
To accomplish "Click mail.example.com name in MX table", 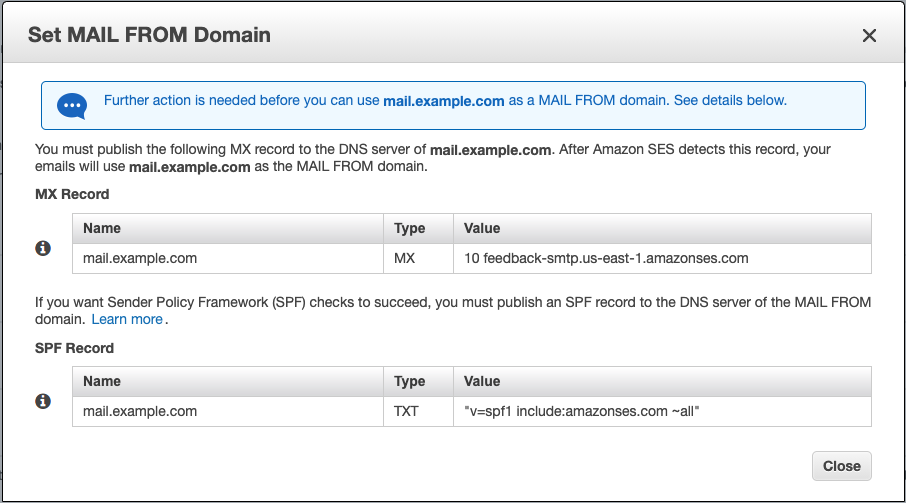I will (140, 258).
